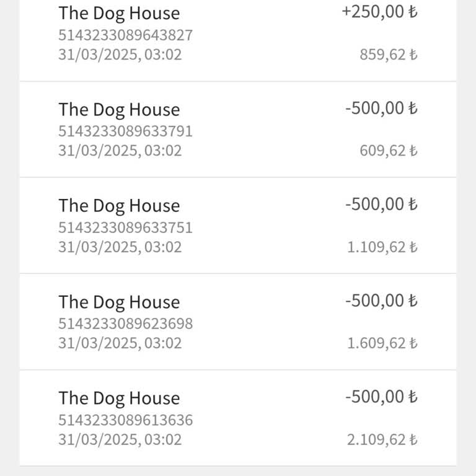Click the -500,00 ₺ amount above 609,62 ₺
This screenshot has height=476, width=476.
tap(381, 108)
